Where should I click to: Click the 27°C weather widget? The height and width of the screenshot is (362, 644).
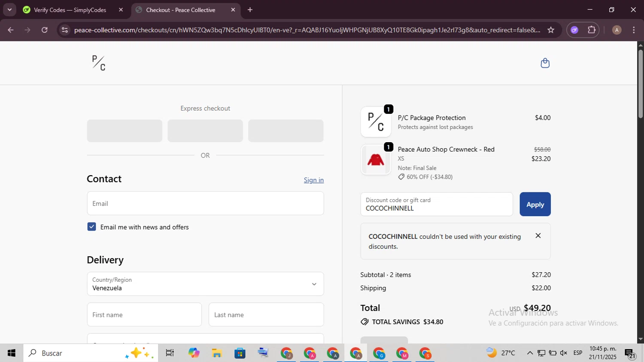[x=501, y=353]
